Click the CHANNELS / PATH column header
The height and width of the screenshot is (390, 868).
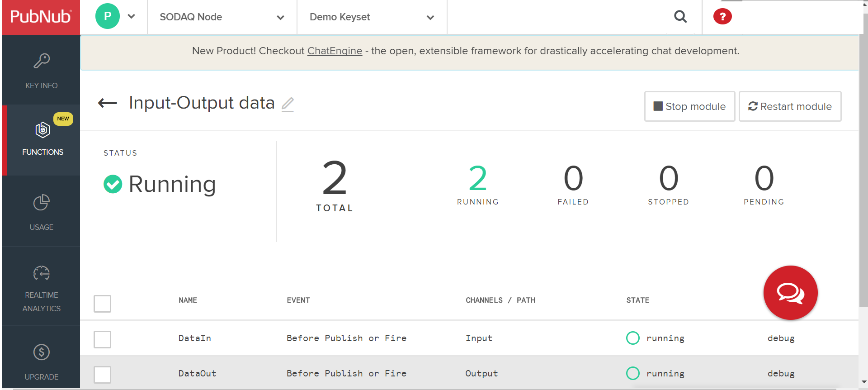pos(500,300)
